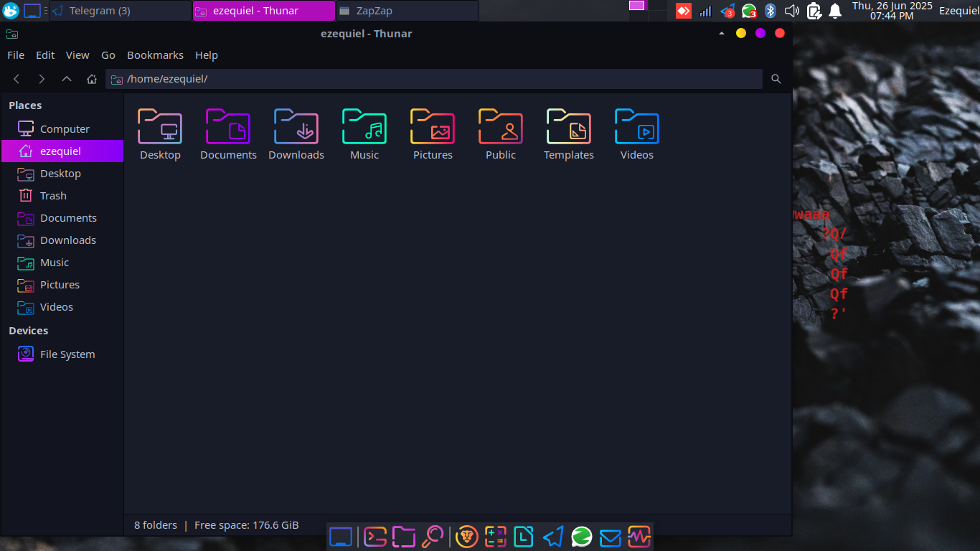Launch LibreOffice from the dock
980x551 pixels.
tap(524, 537)
